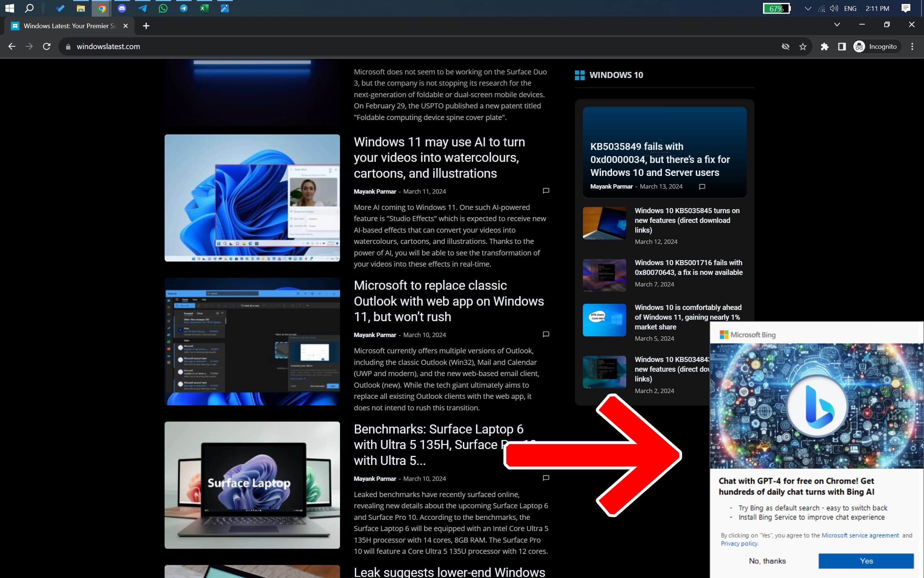Open the 2:11 PM clock flyout
Image resolution: width=924 pixels, height=578 pixels.
click(x=877, y=8)
